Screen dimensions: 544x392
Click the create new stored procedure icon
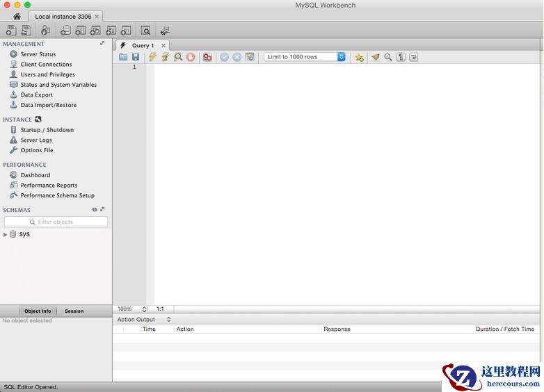tap(111, 31)
